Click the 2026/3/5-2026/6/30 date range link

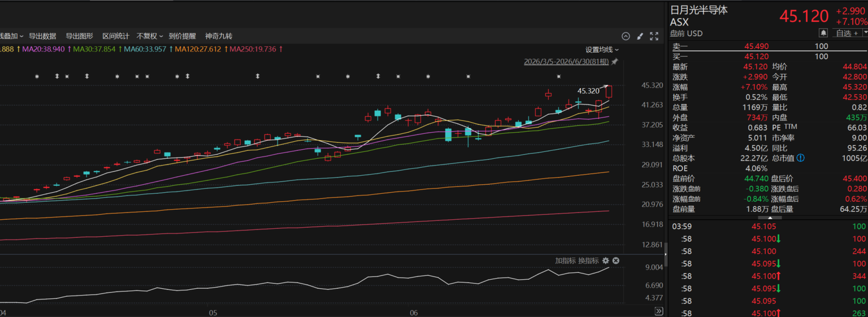coord(567,61)
